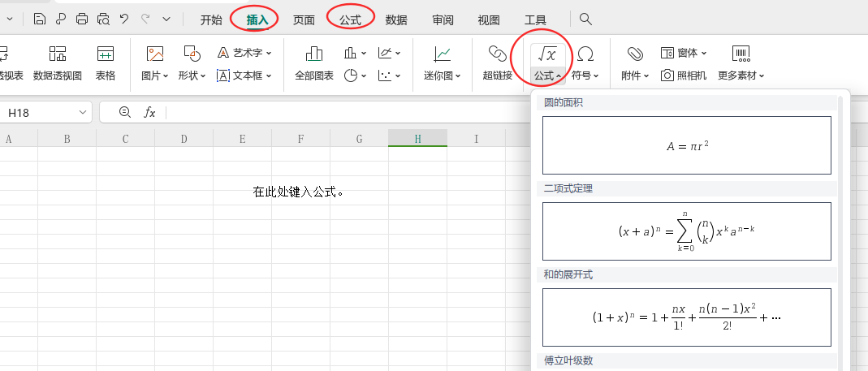868x371 pixels.
Task: Click the 照相机 camera tool
Action: click(684, 75)
